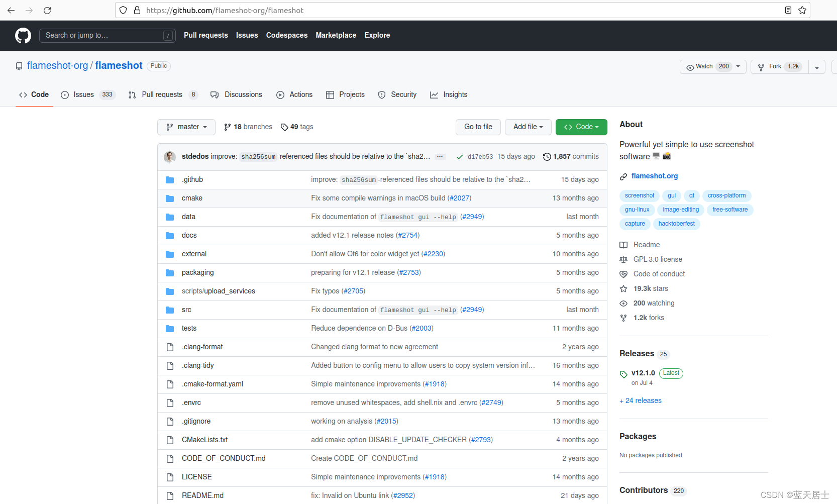Select the hacktoberfest topic tag
This screenshot has height=504, width=837.
point(676,224)
